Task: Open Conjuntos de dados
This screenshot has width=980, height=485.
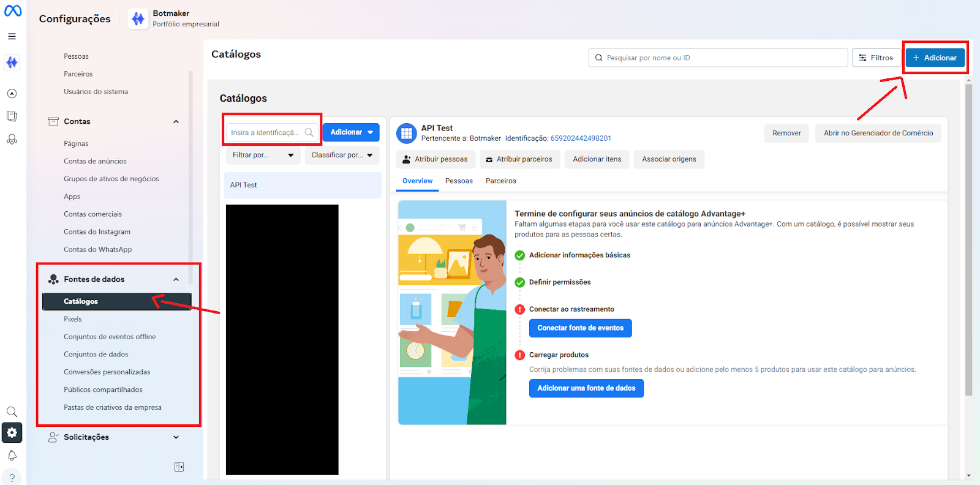Action: [x=96, y=355]
